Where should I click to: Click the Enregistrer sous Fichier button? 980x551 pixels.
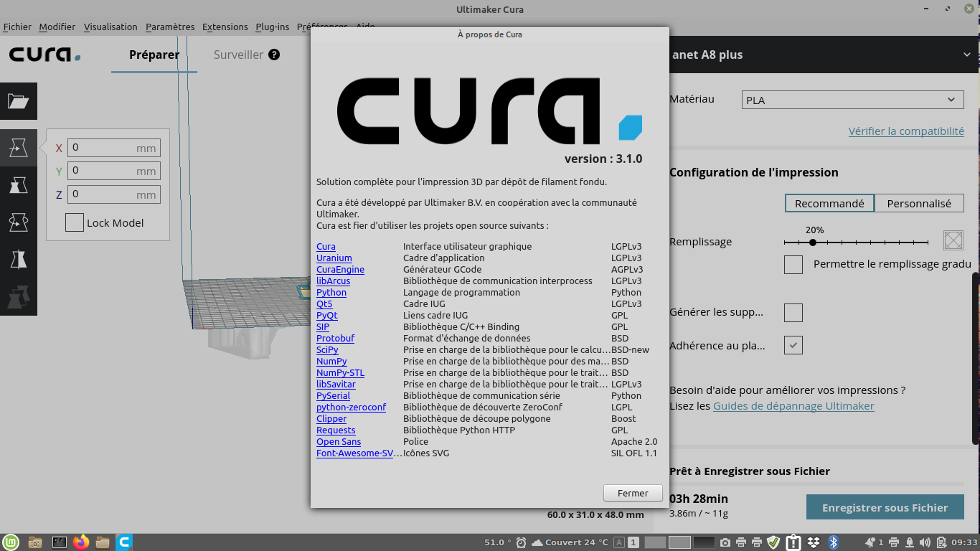point(885,507)
